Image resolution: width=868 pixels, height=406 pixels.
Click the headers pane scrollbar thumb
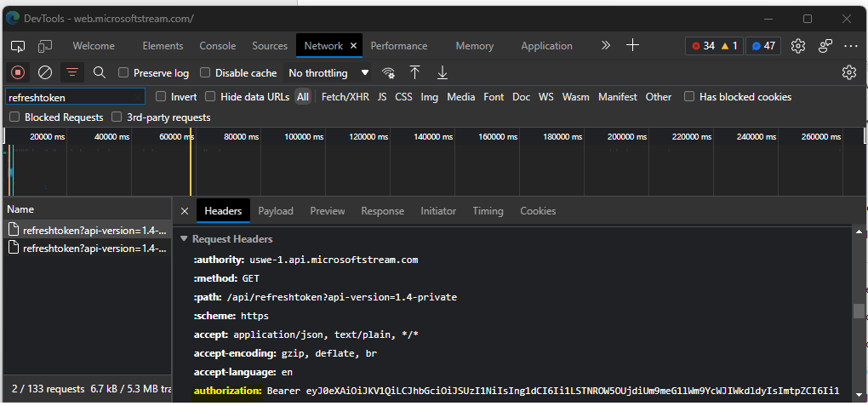tap(859, 311)
